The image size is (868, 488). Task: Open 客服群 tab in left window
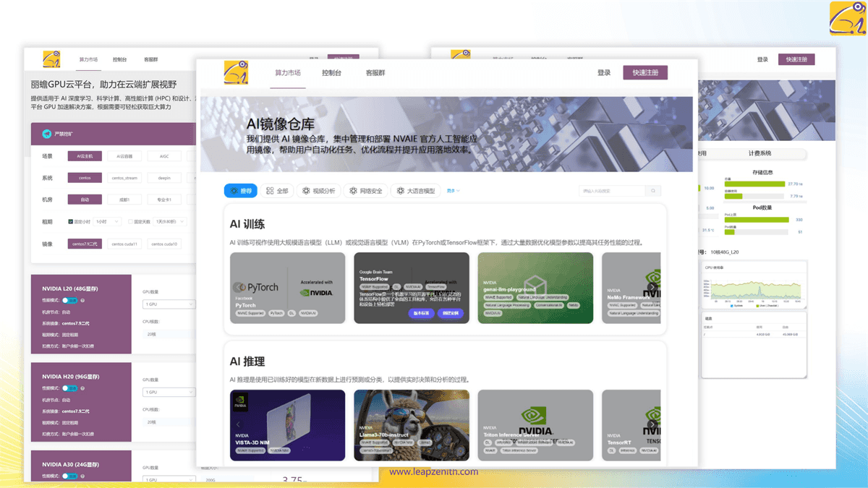click(150, 59)
